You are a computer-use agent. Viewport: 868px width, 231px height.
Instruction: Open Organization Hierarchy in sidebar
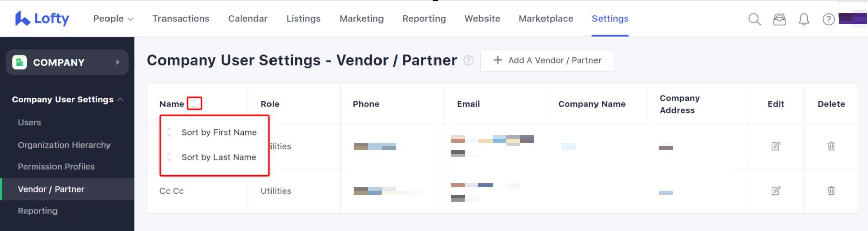pos(64,145)
